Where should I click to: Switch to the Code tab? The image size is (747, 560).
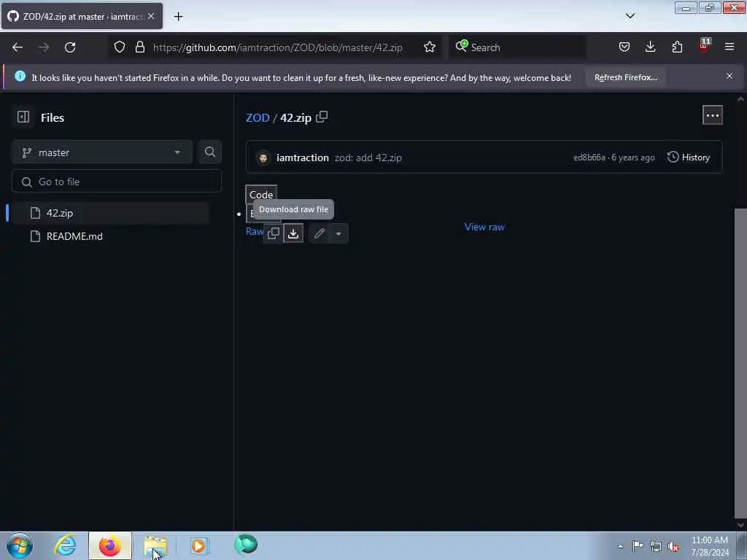[261, 195]
